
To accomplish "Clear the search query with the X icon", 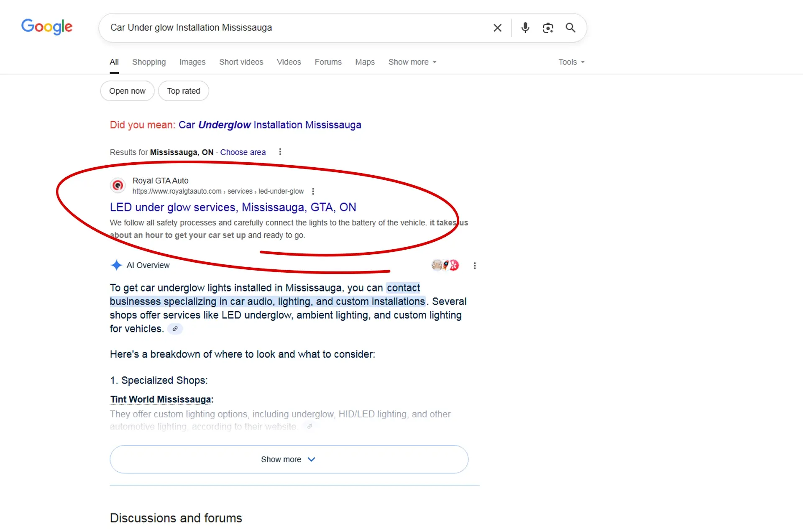I will 497,28.
